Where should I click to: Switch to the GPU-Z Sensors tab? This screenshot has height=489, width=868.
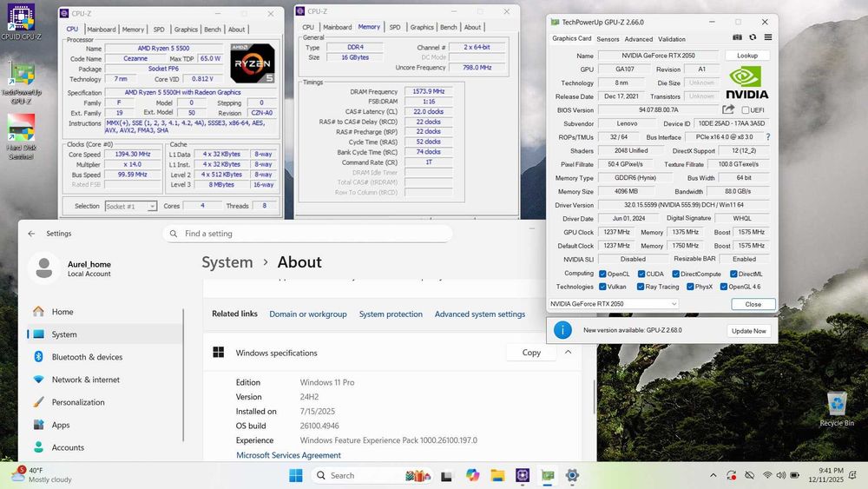(608, 39)
